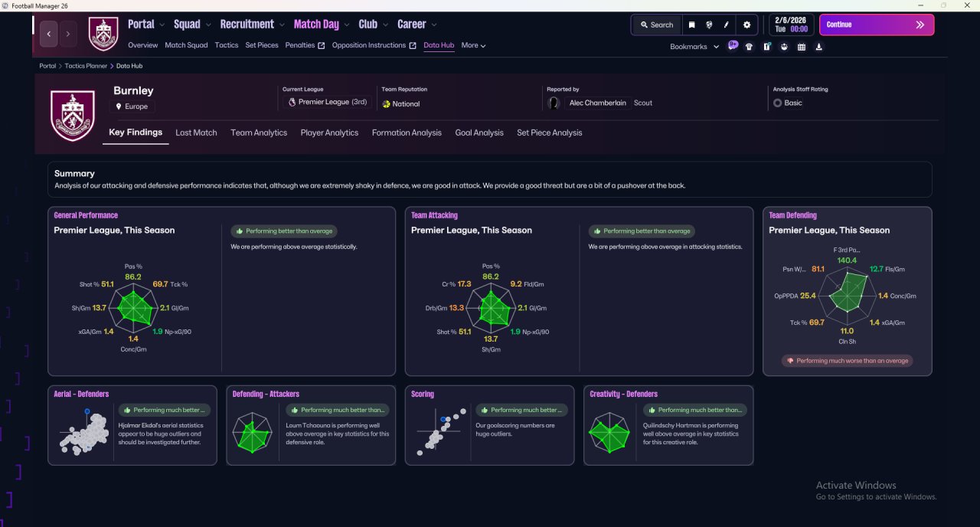
Task: Switch to the Team Analytics tab
Action: (259, 133)
